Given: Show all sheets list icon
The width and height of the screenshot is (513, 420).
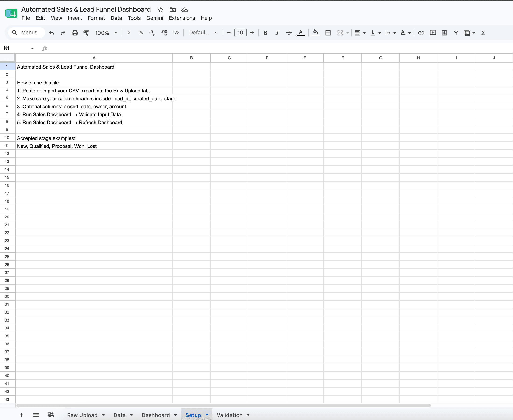Looking at the screenshot, I should coord(36,415).
